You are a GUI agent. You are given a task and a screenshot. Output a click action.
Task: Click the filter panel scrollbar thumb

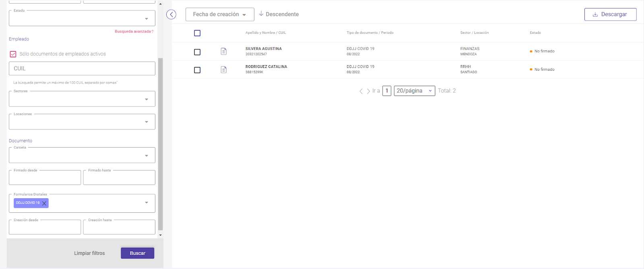[161, 144]
